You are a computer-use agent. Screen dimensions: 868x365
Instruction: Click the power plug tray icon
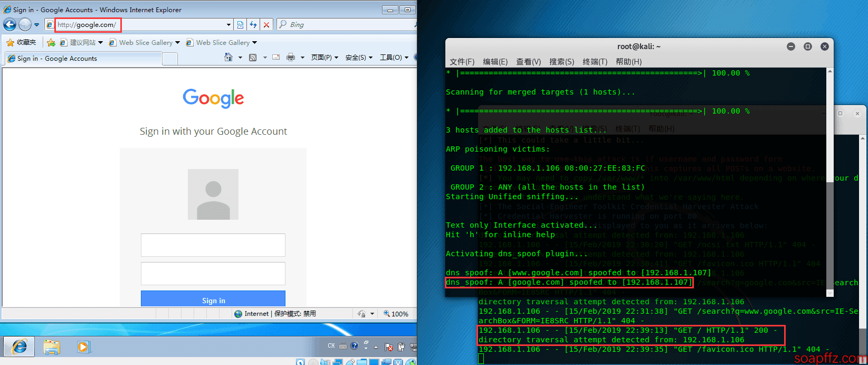401,347
